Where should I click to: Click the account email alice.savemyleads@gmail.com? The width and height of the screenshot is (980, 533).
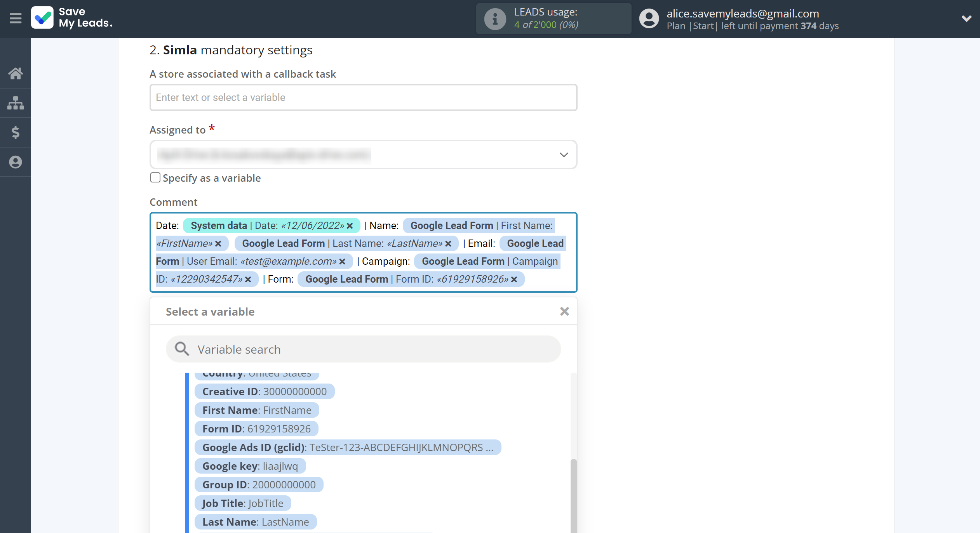[x=743, y=14]
